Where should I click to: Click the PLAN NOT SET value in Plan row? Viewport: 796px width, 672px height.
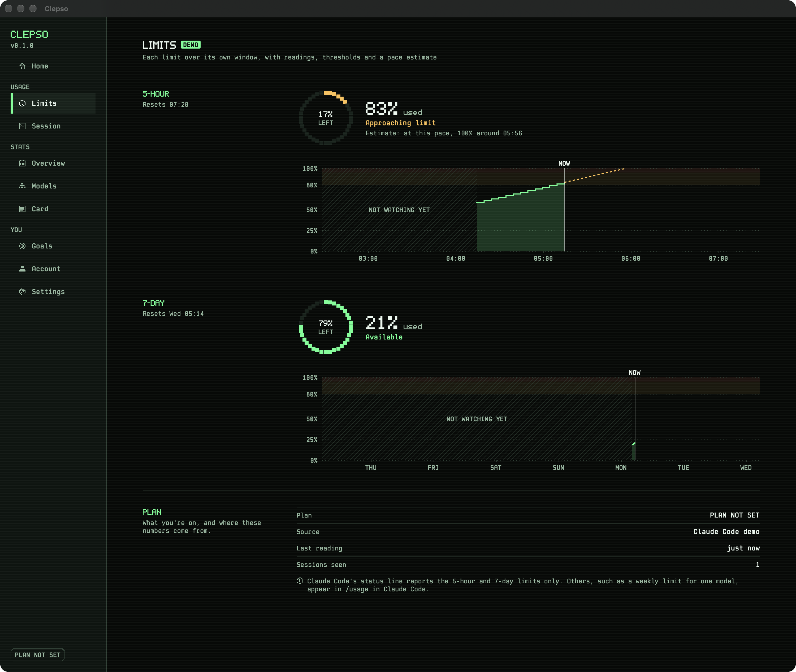(735, 515)
